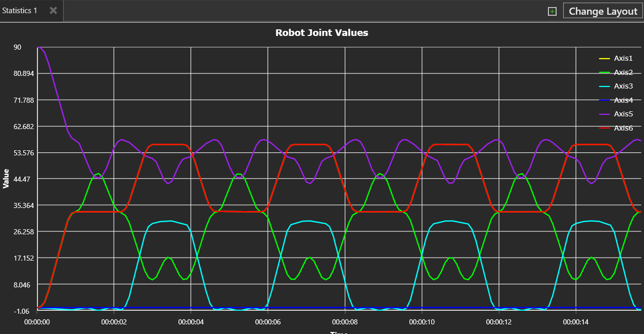Click the Value y-axis label
The width and height of the screenshot is (644, 334).
click(6, 179)
